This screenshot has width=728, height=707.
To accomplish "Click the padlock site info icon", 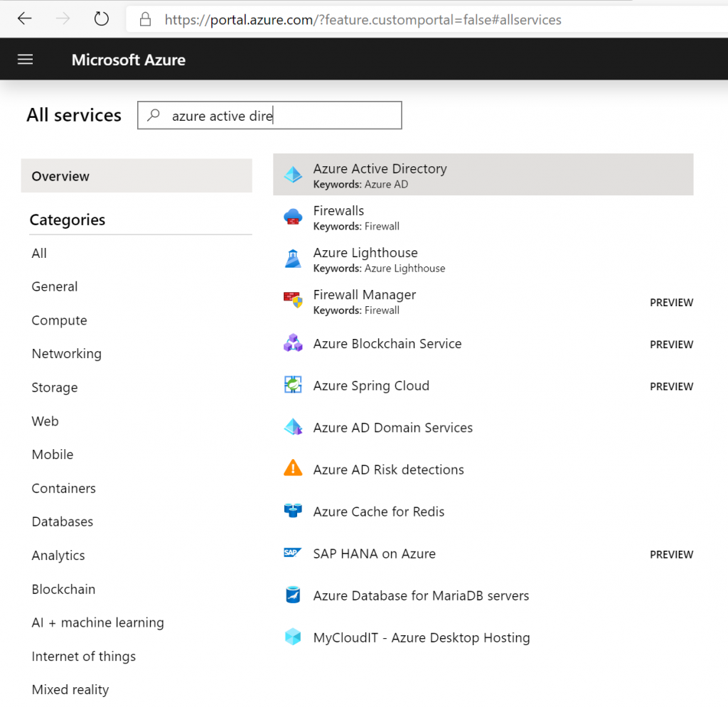I will [x=145, y=19].
